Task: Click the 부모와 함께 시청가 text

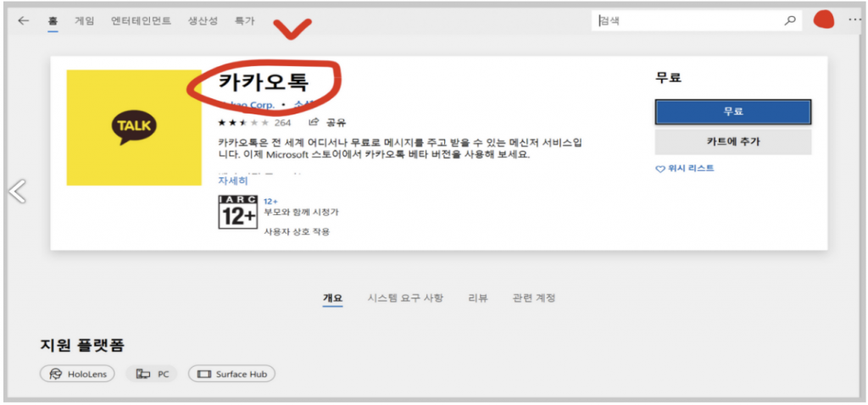Action: (x=301, y=212)
